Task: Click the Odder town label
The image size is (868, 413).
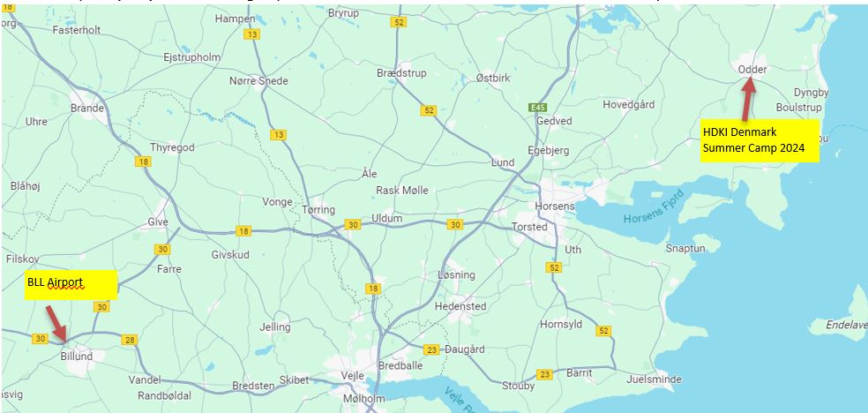Action: coord(752,69)
